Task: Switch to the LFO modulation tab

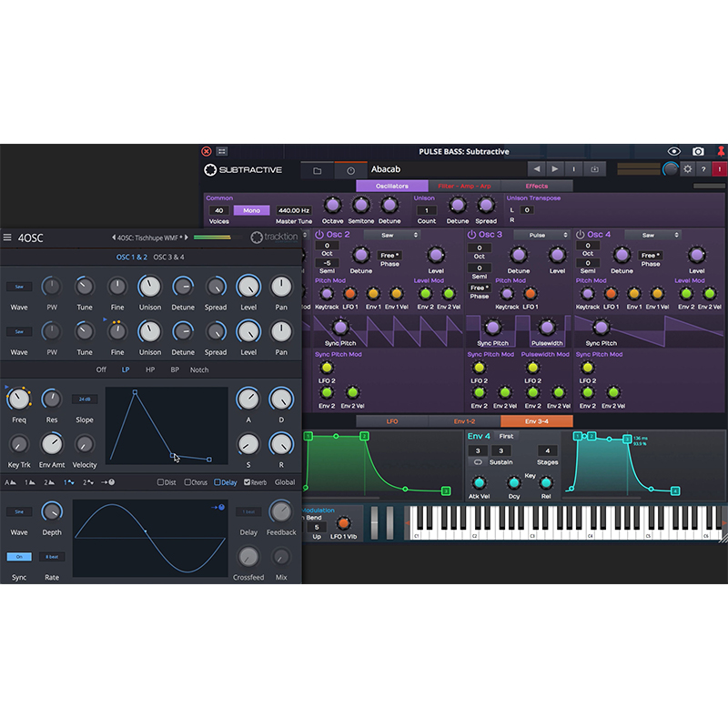Action: pyautogui.click(x=392, y=421)
